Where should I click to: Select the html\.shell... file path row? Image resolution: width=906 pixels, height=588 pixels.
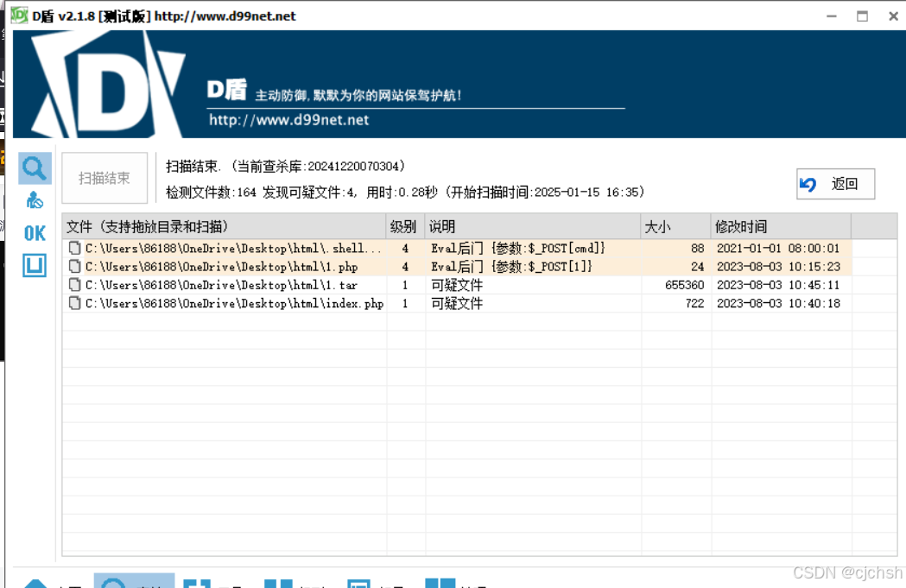tap(233, 249)
